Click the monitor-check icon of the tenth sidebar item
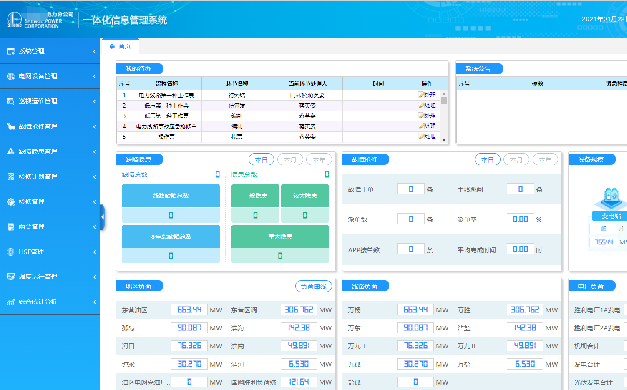 (11, 277)
